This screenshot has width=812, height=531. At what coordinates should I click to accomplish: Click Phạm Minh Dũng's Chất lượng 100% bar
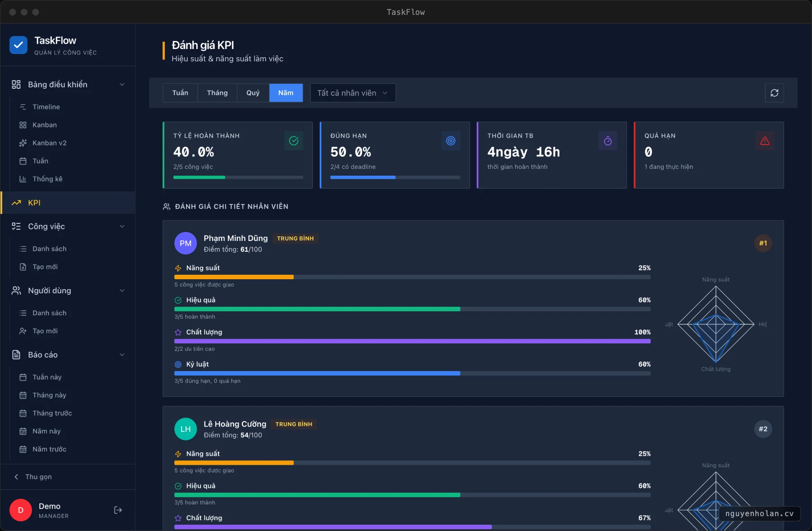tap(413, 341)
